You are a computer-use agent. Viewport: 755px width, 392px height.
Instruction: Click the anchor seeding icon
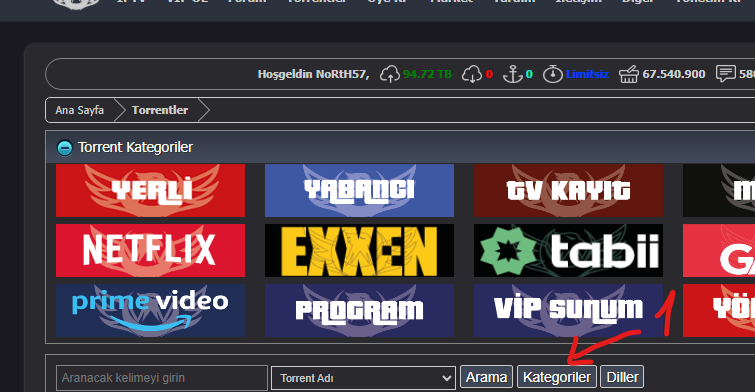[513, 74]
